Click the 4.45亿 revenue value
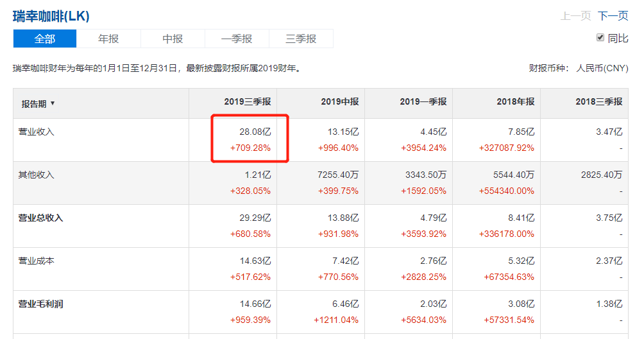The width and height of the screenshot is (644, 339). [x=434, y=132]
